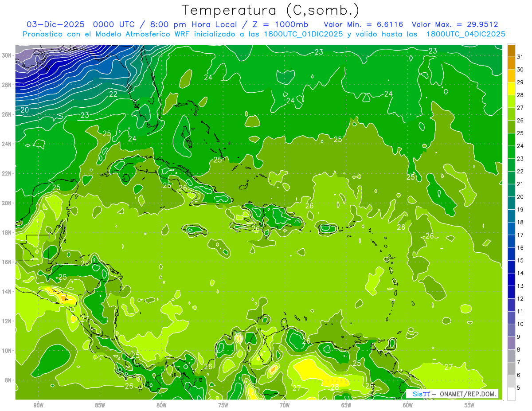Click the longitude label 75W

coord(223,405)
